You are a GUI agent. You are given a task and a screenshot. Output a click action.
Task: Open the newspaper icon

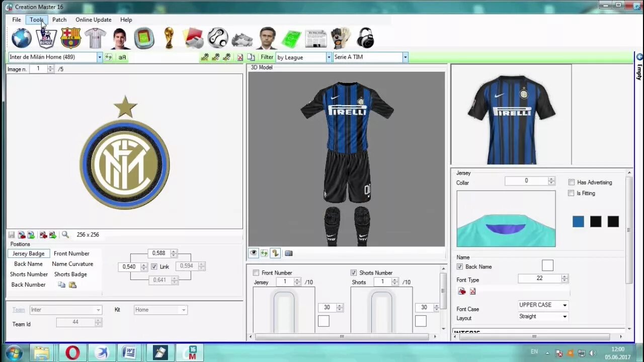point(316,39)
